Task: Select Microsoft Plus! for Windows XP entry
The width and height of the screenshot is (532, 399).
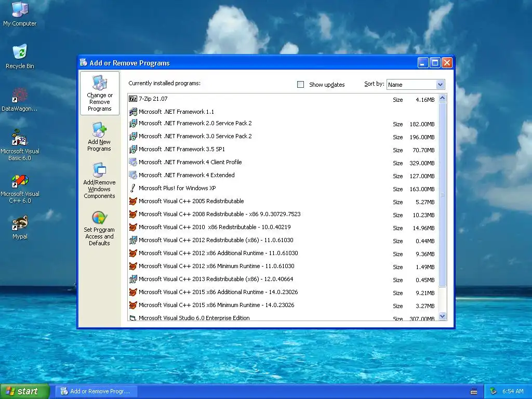Action: click(177, 188)
